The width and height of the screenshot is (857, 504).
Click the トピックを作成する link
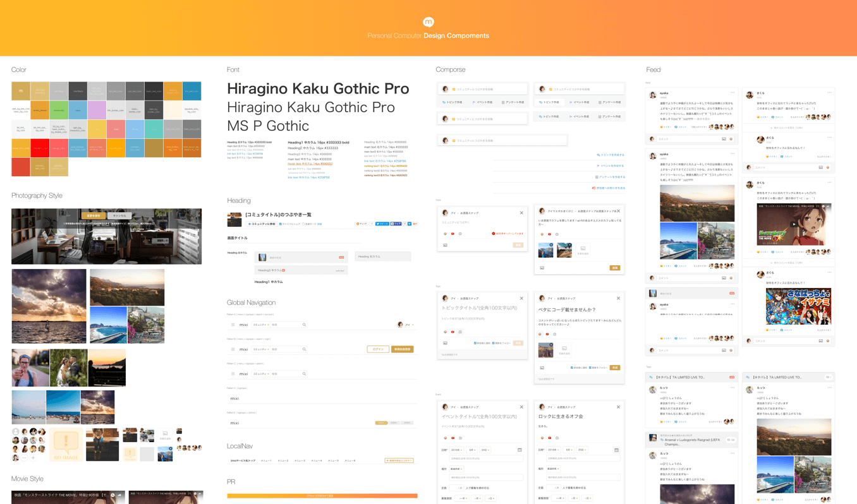point(611,155)
